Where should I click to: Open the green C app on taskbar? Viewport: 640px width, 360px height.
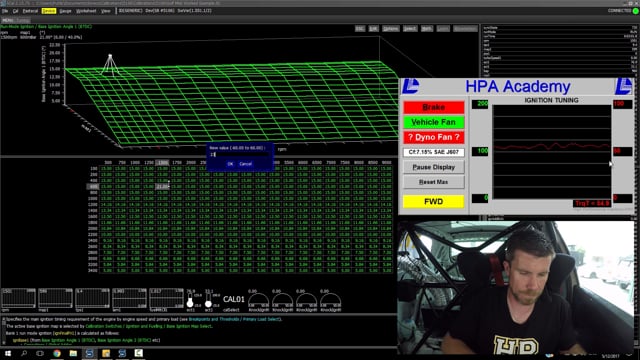pyautogui.click(x=138, y=353)
